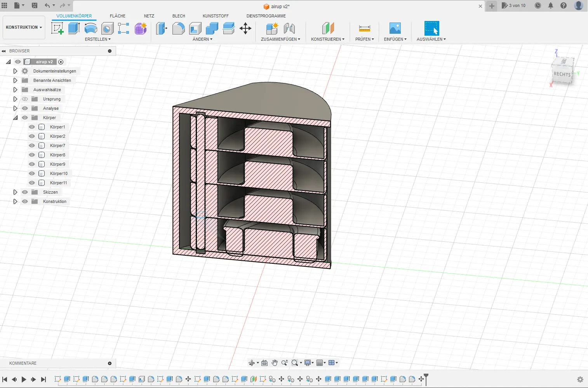Click the Insert image icon above Einfügen
The image size is (588, 388).
tap(395, 28)
